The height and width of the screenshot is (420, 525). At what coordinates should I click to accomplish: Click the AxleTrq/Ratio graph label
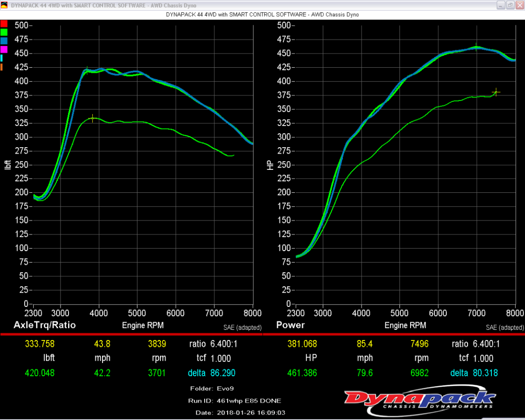point(44,325)
